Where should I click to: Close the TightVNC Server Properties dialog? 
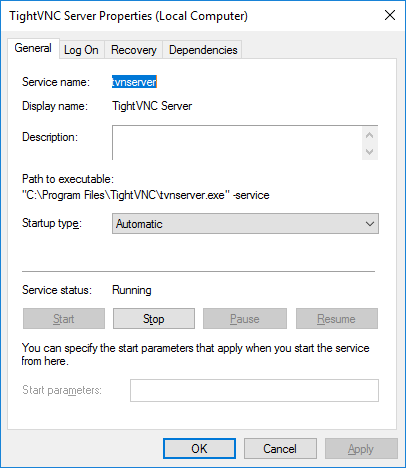[390, 15]
